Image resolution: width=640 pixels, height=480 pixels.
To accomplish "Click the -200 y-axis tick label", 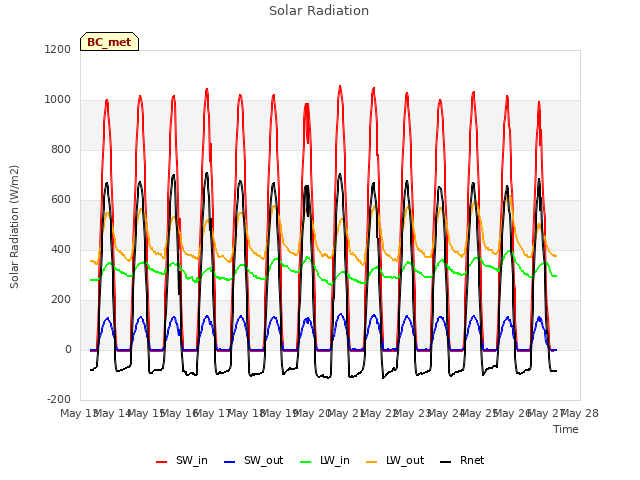I will [59, 400].
